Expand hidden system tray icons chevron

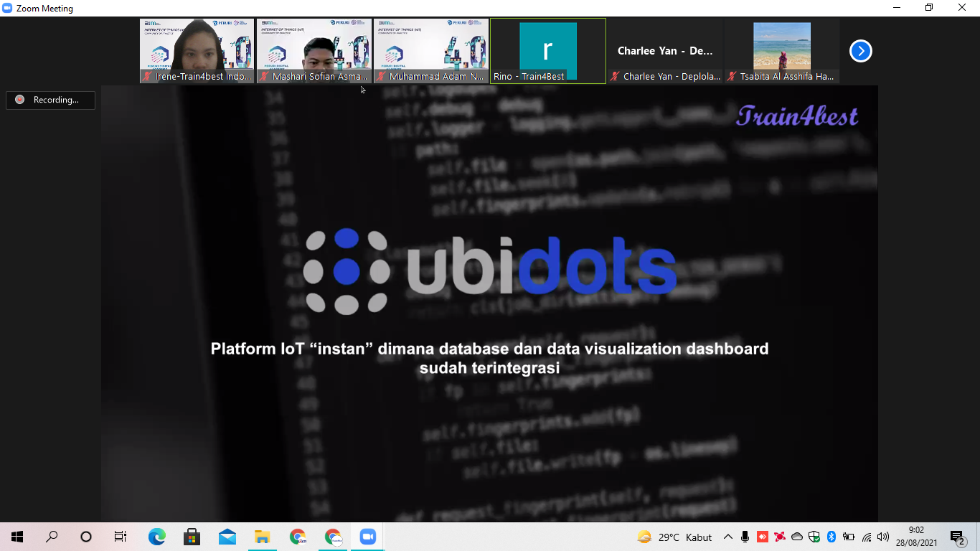point(727,537)
